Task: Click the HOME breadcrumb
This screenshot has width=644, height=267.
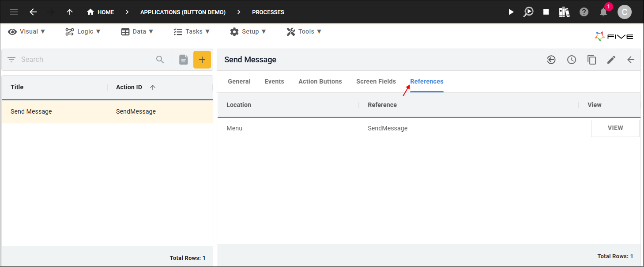Action: tap(100, 12)
